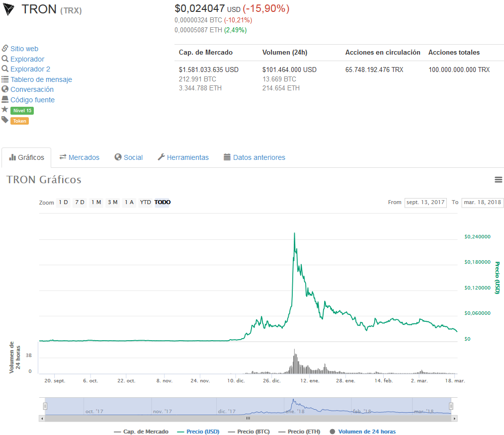Click the $0,024047 price text
The height and width of the screenshot is (435, 504).
point(199,8)
